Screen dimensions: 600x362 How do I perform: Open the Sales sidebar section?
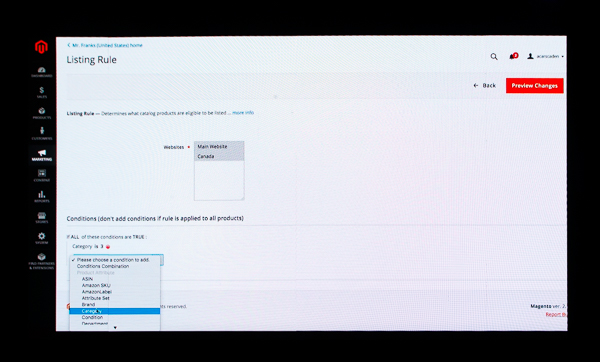42,93
